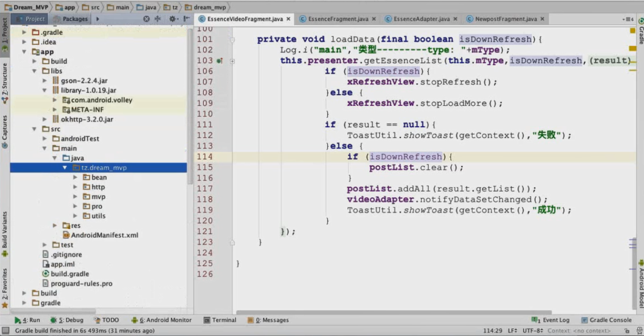Screen dimensions: 644x336
Task: Open the Terminal tool window
Action: [x=220, y=320]
